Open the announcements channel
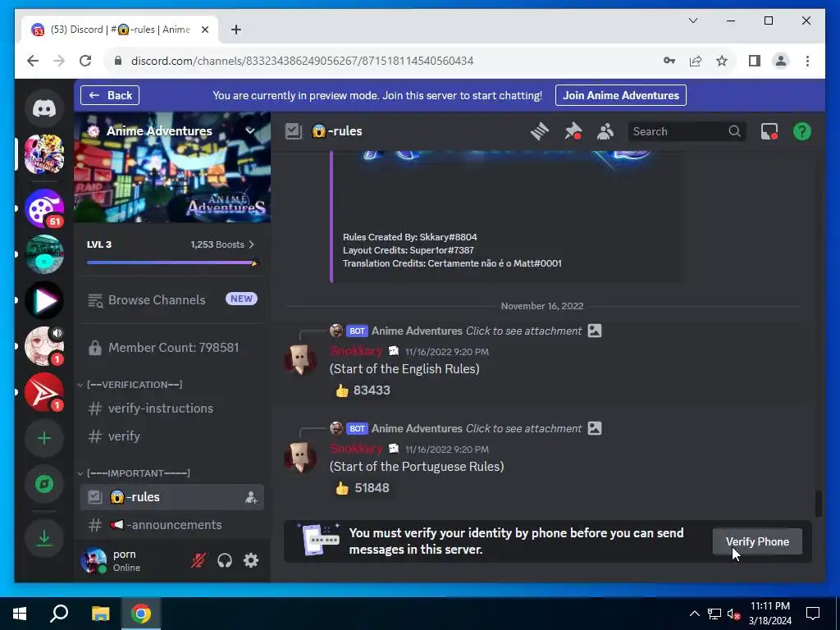Screen dimensions: 840x630 (172, 525)
